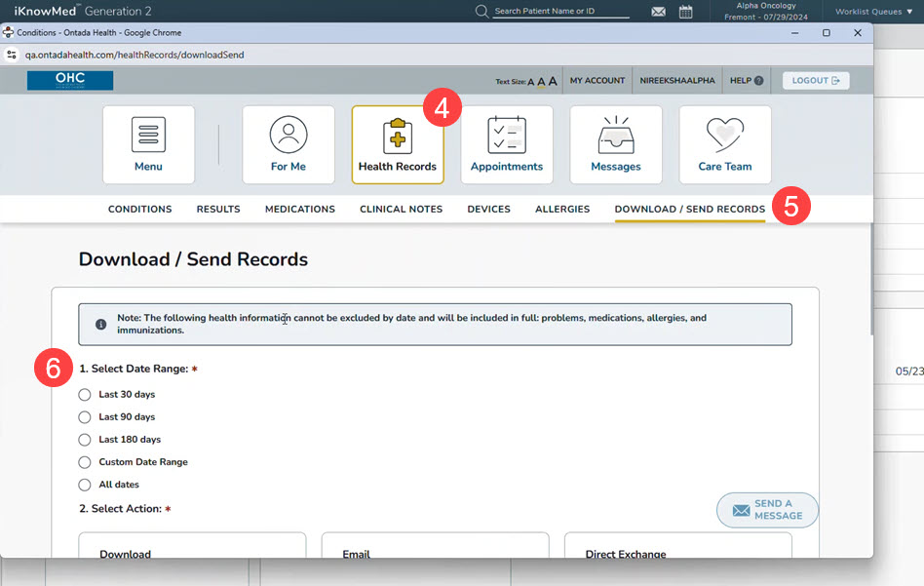Screen dimensions: 924x586
Task: Select the All dates radio button
Action: [x=85, y=485]
